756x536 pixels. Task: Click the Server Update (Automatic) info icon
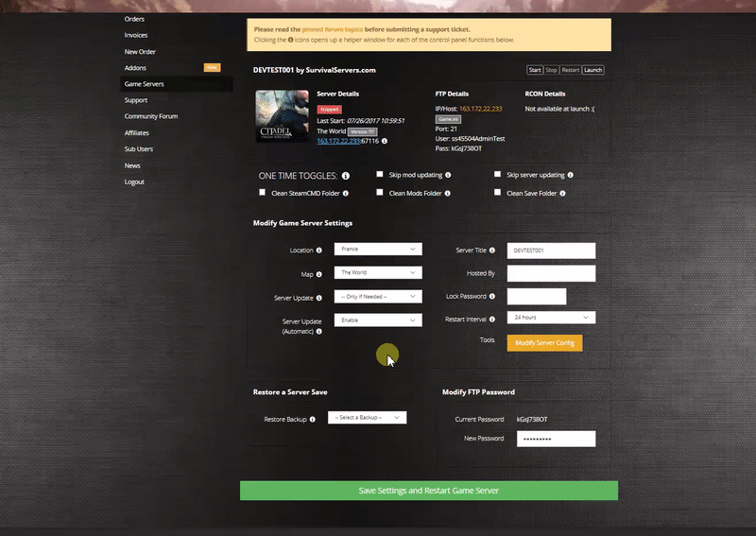[x=318, y=332]
